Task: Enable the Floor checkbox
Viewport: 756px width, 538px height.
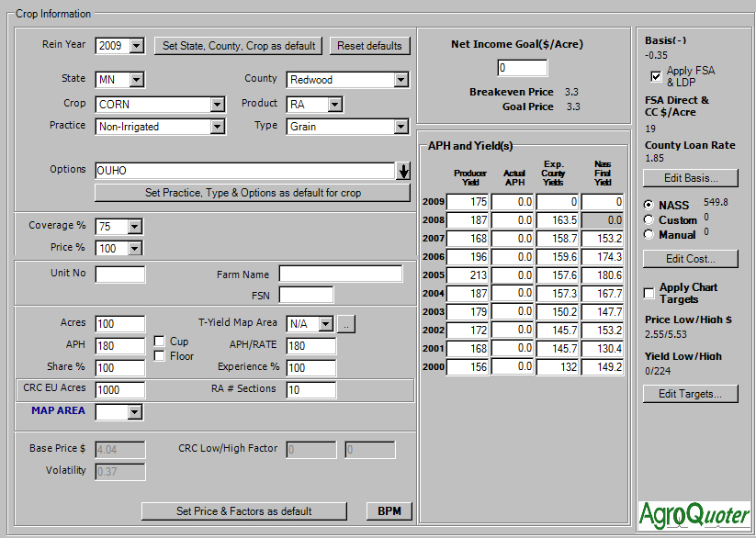Action: coord(159,356)
